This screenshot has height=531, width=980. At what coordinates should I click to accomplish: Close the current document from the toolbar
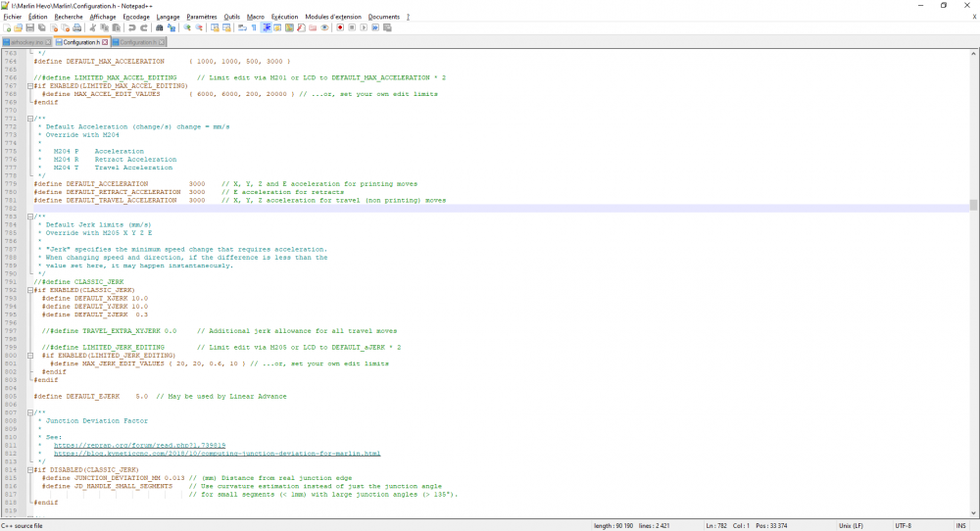54,27
